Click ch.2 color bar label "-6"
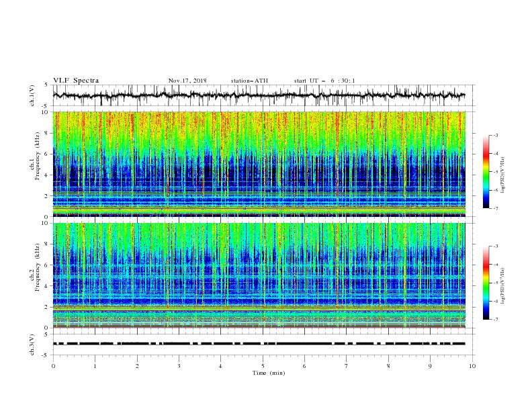This screenshot has width=532, height=411. (496, 301)
